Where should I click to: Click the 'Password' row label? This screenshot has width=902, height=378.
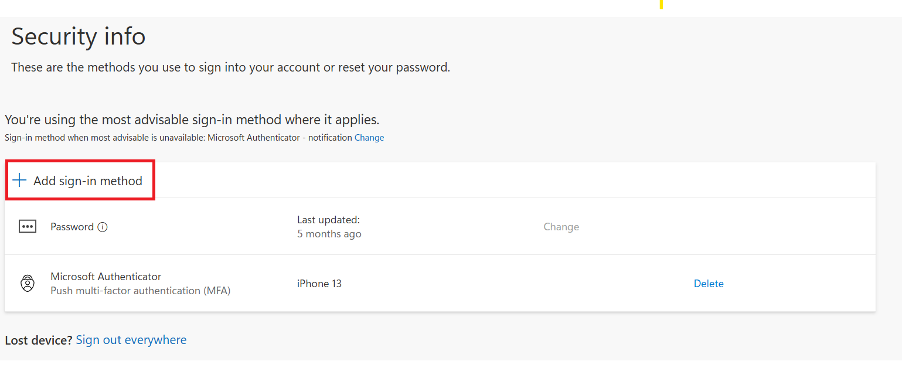[x=72, y=227]
